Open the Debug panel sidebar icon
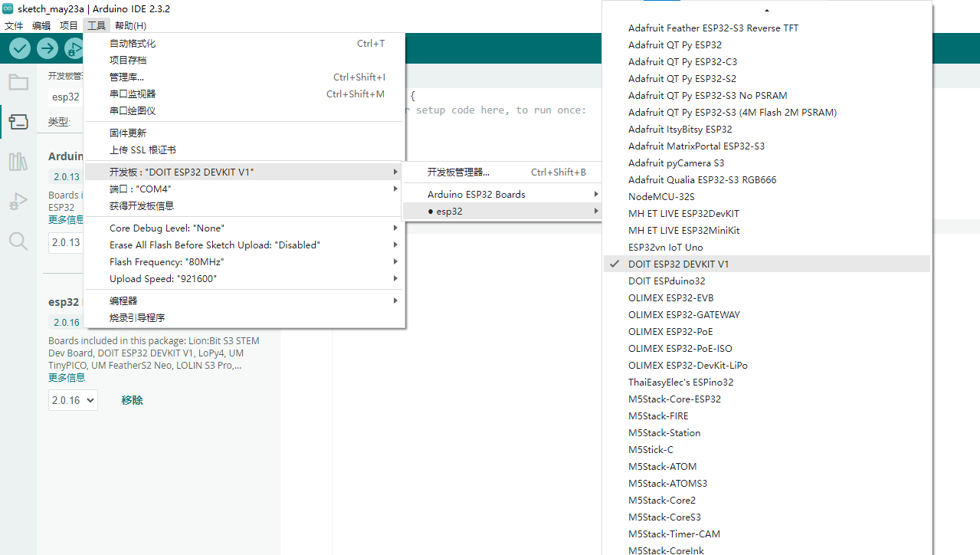 pyautogui.click(x=18, y=201)
